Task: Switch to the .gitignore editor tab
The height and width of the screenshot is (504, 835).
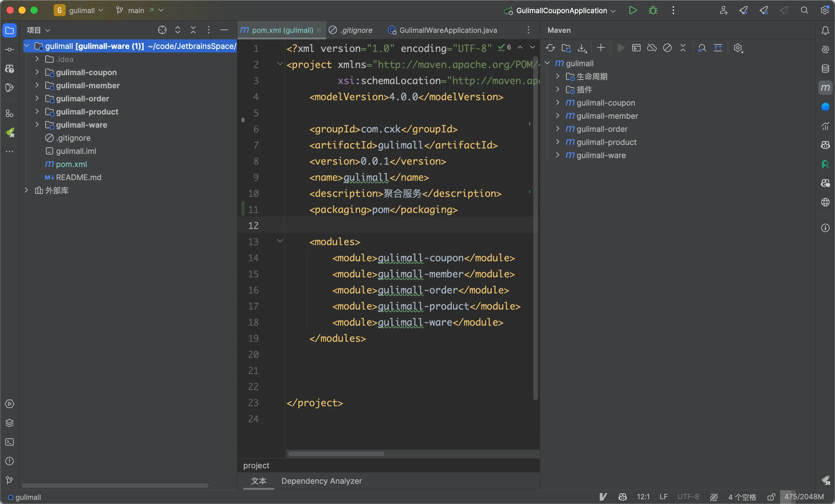Action: pyautogui.click(x=351, y=30)
